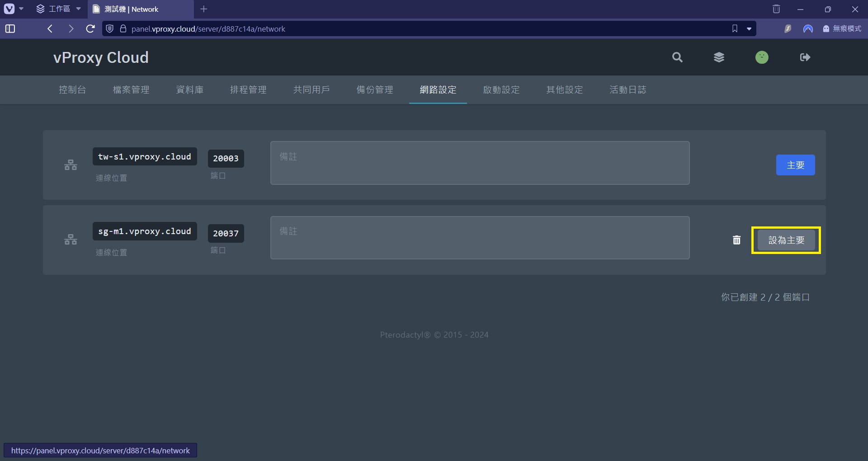This screenshot has width=868, height=461.
Task: Copy the sg-m1.vproxy.cloud hostname
Action: tap(145, 231)
